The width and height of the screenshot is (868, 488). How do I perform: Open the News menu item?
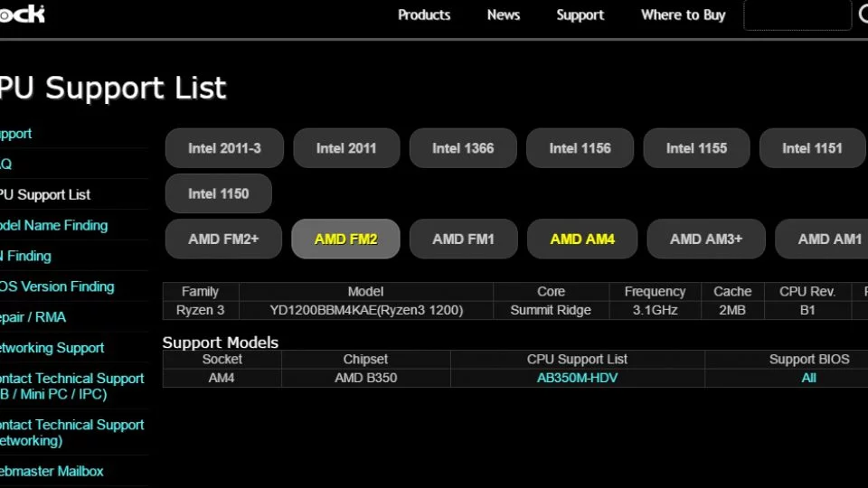click(504, 15)
